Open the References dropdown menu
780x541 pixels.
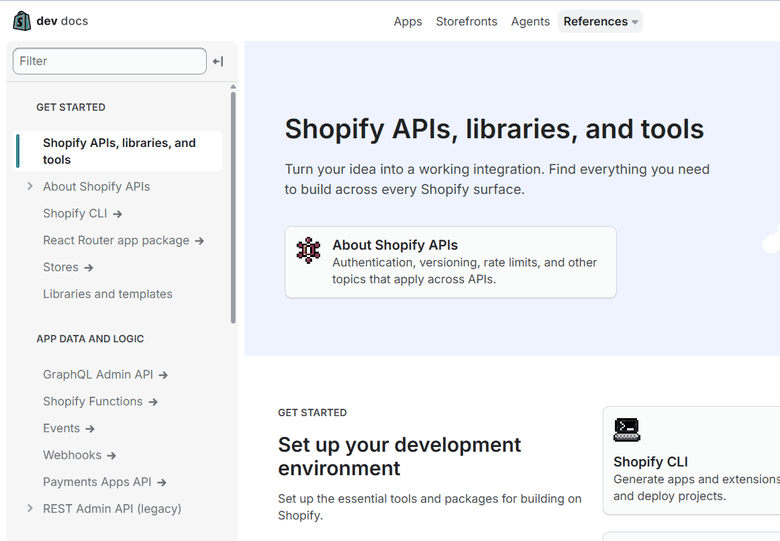[600, 21]
